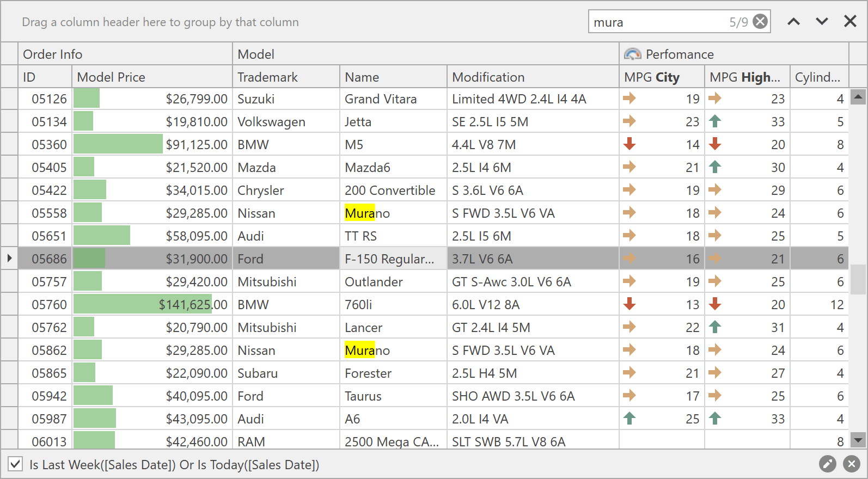
Task: Select the highlighted Murano cell in row 05558
Action: (367, 213)
